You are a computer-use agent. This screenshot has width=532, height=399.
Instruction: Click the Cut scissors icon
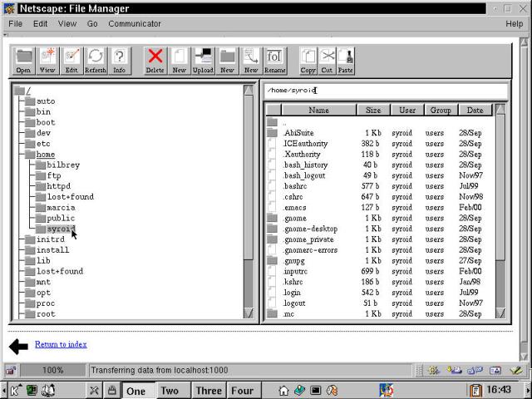pyautogui.click(x=328, y=60)
